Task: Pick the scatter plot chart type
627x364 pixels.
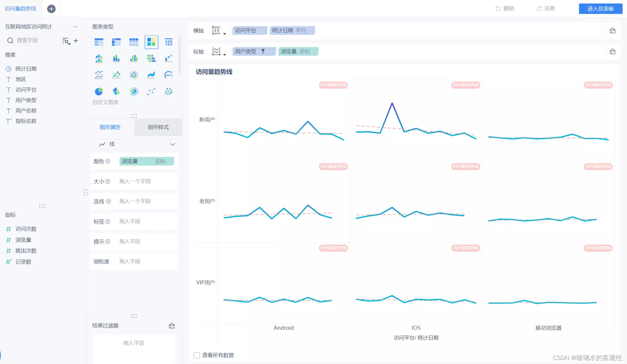Action: (x=151, y=92)
